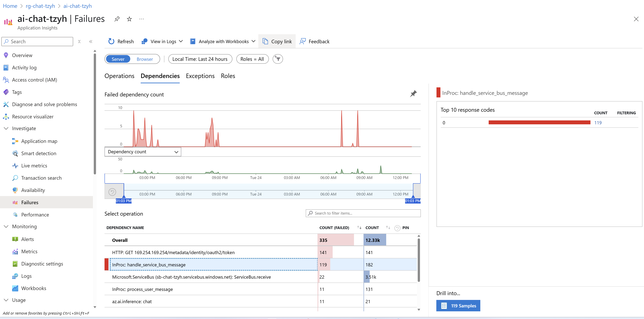
Task: Open Resource visualizer
Action: [x=33, y=116]
